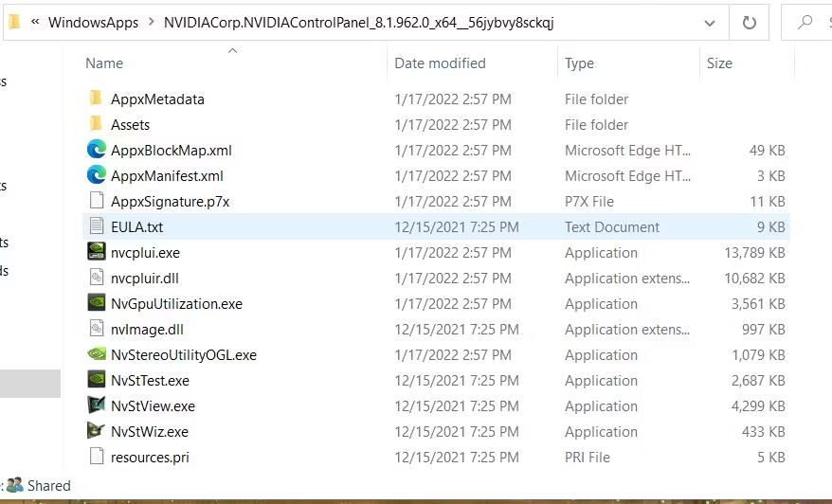Sort by the Type column header

point(579,63)
